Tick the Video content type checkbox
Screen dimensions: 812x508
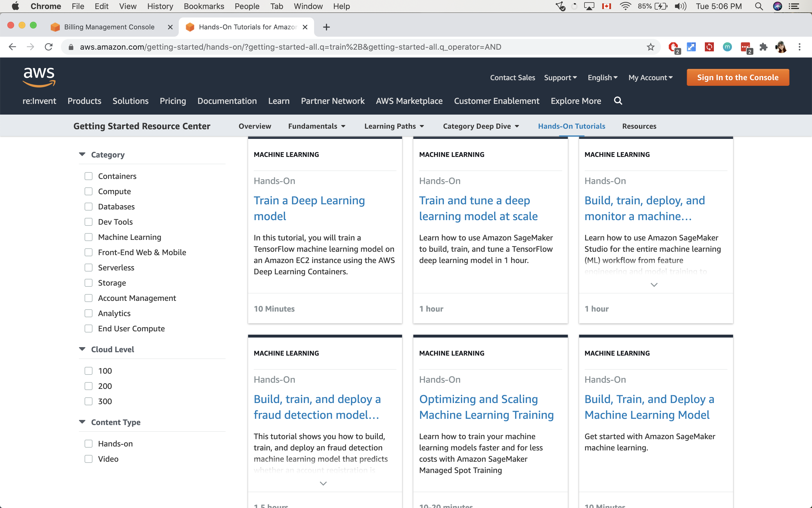pos(89,459)
